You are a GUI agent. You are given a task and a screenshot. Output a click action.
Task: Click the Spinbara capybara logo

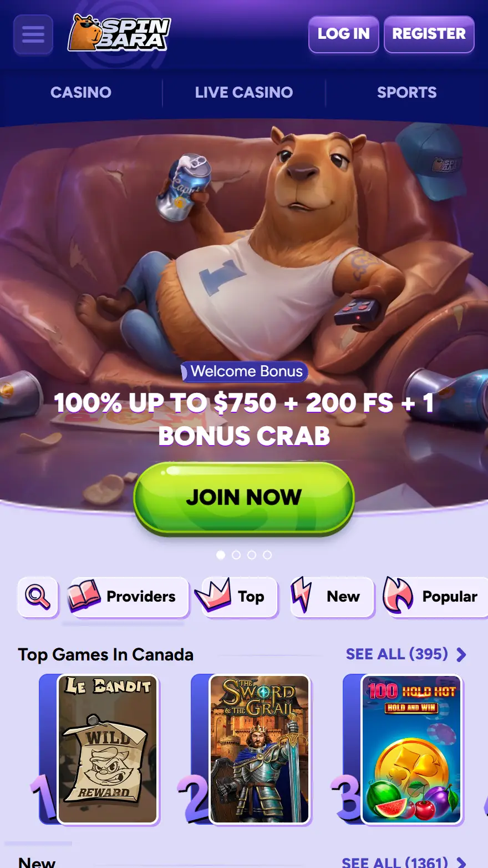[119, 33]
